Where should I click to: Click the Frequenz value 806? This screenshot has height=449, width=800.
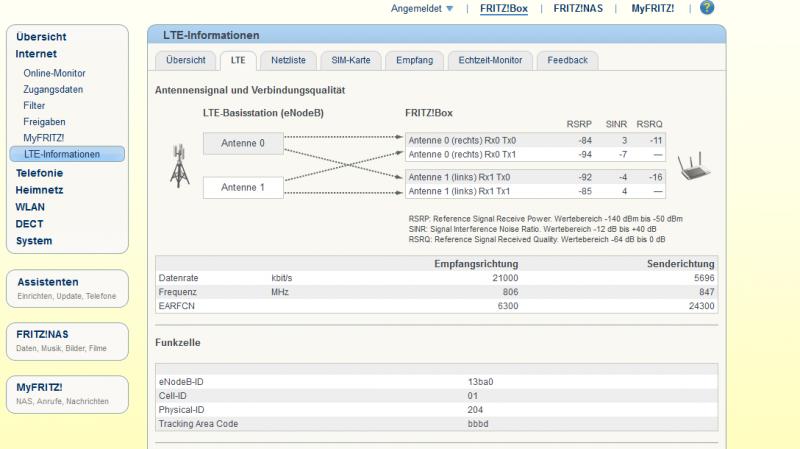(x=510, y=292)
